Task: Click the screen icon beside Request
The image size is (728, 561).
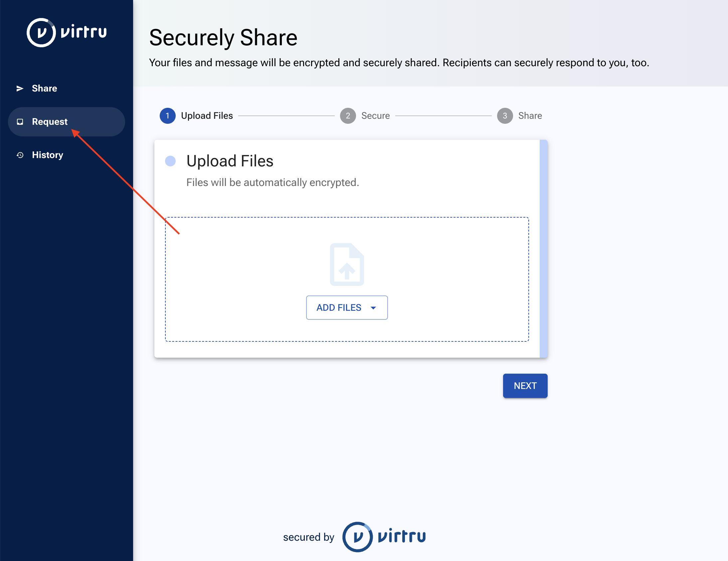Action: pyautogui.click(x=20, y=122)
